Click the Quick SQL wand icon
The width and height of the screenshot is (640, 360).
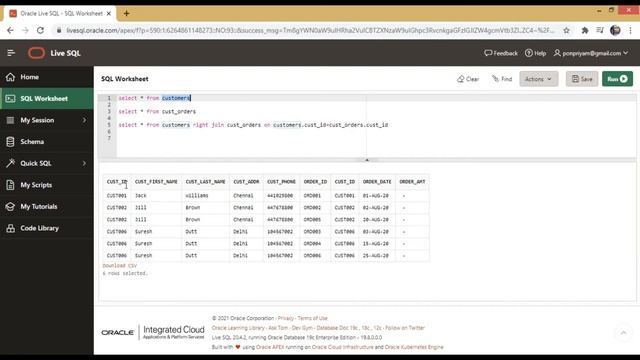click(11, 163)
